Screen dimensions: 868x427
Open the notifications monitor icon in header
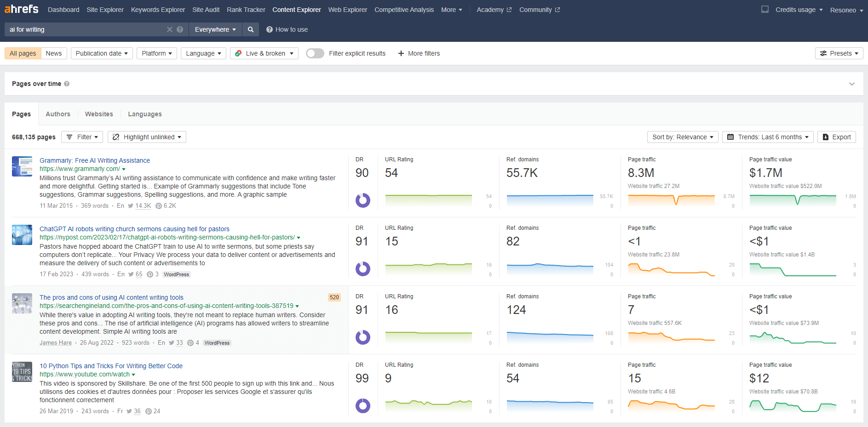765,10
